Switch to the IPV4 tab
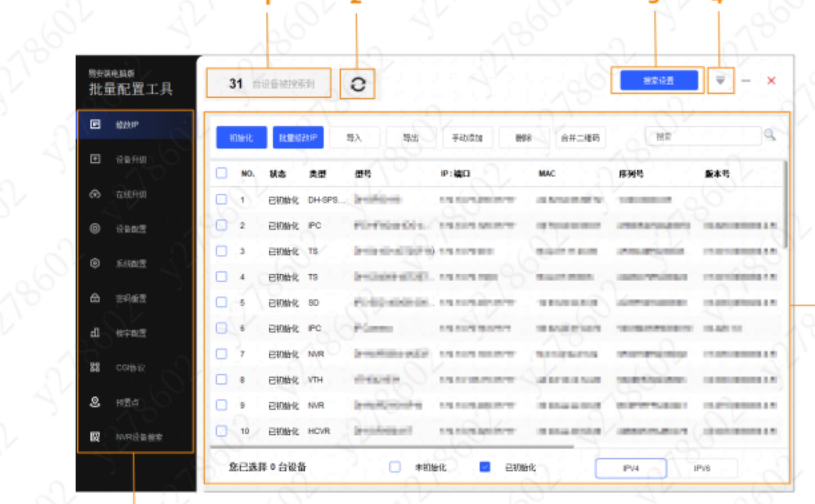The image size is (815, 504). point(631,468)
